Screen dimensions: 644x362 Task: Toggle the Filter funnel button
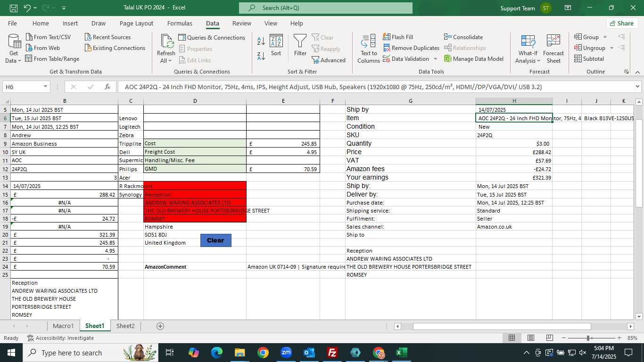(300, 46)
